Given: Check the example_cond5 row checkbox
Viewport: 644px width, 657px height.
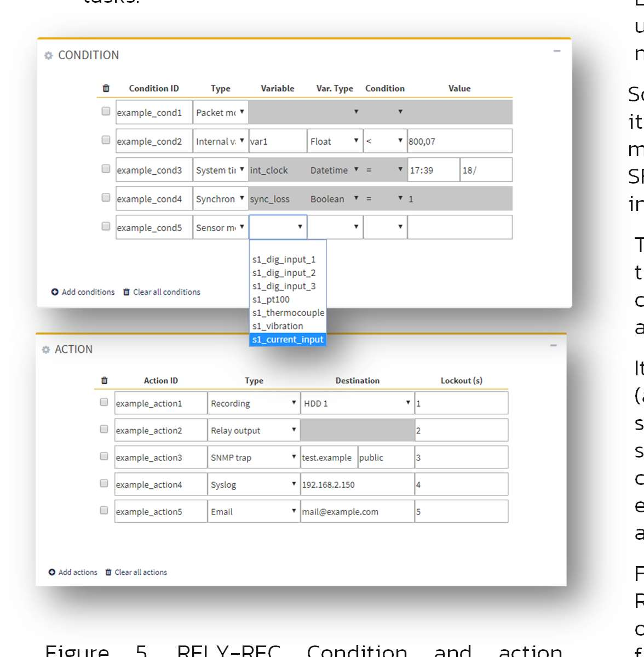Looking at the screenshot, I should 106,226.
